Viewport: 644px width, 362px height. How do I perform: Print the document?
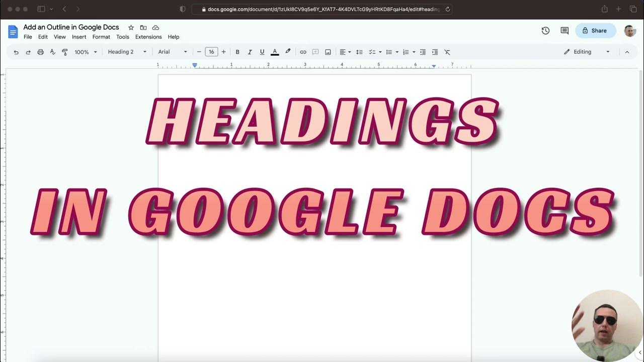(x=40, y=52)
